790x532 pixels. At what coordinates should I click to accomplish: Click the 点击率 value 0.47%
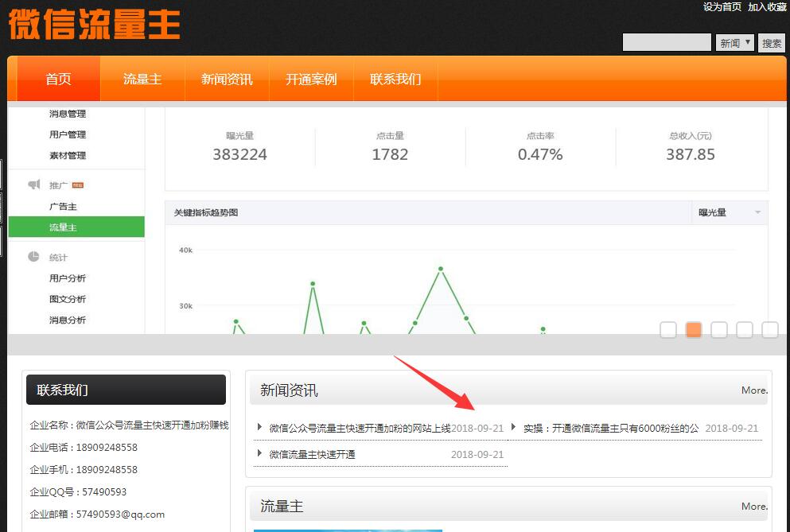pyautogui.click(x=540, y=154)
